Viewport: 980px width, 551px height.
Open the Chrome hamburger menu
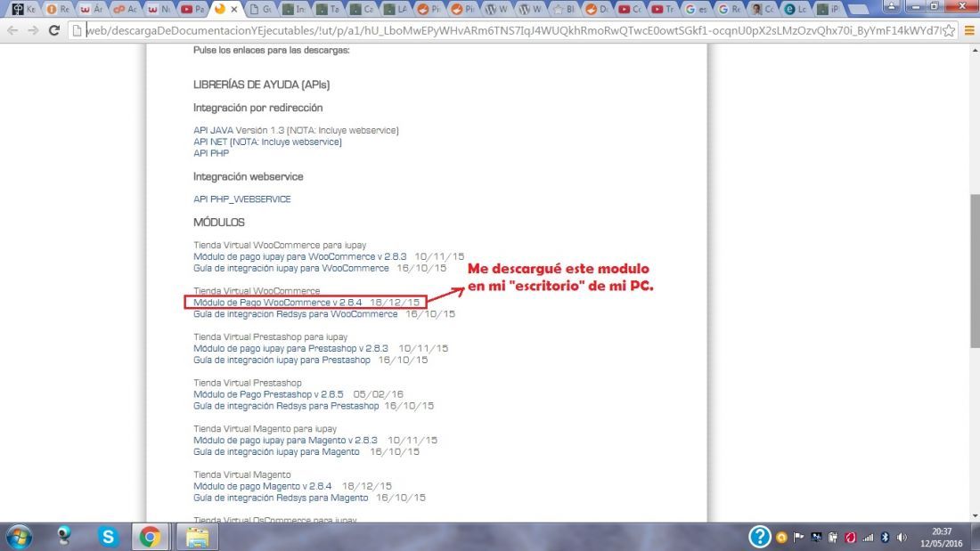tap(969, 30)
